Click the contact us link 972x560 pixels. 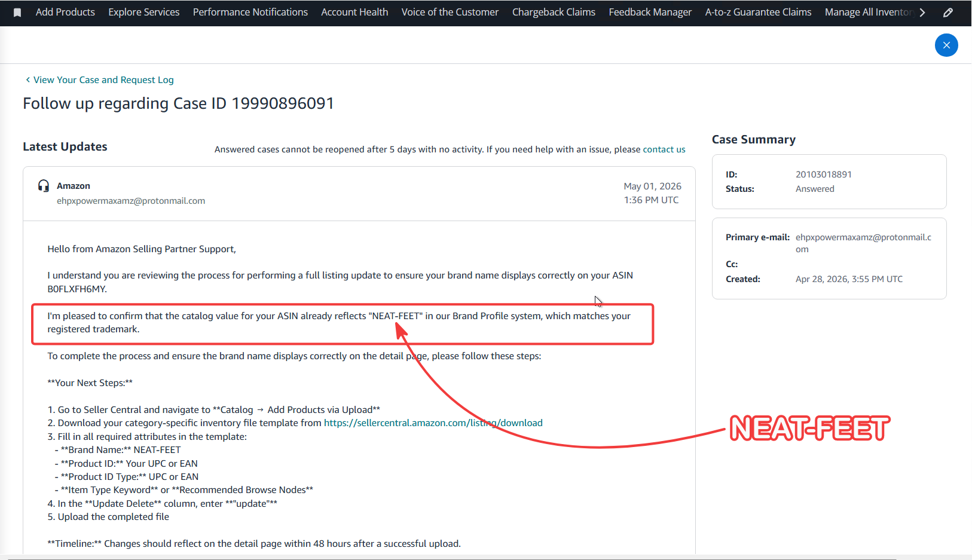(664, 149)
